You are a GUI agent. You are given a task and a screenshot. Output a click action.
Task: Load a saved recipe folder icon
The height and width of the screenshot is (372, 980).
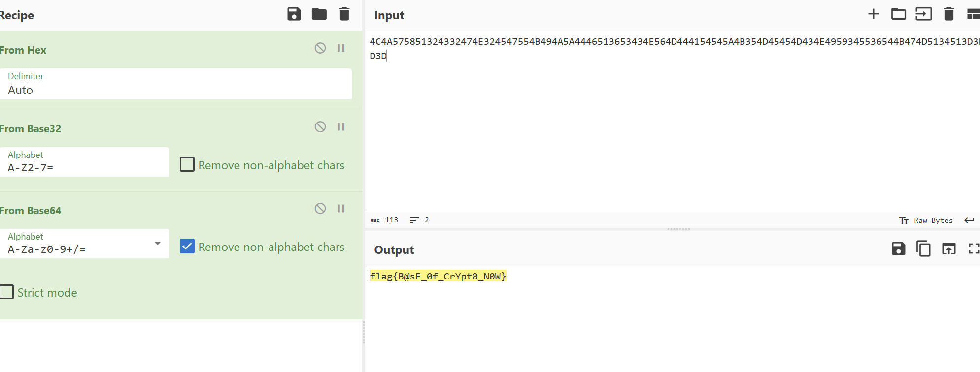pyautogui.click(x=319, y=14)
